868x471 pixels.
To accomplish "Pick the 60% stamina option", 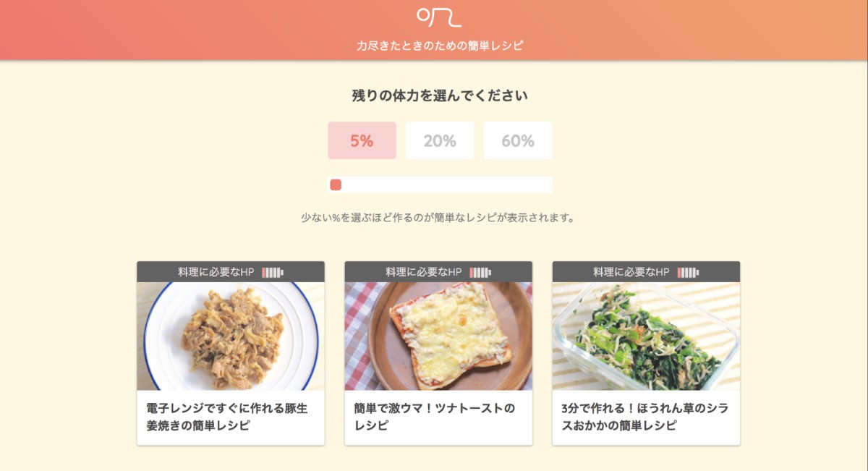I will tap(517, 140).
